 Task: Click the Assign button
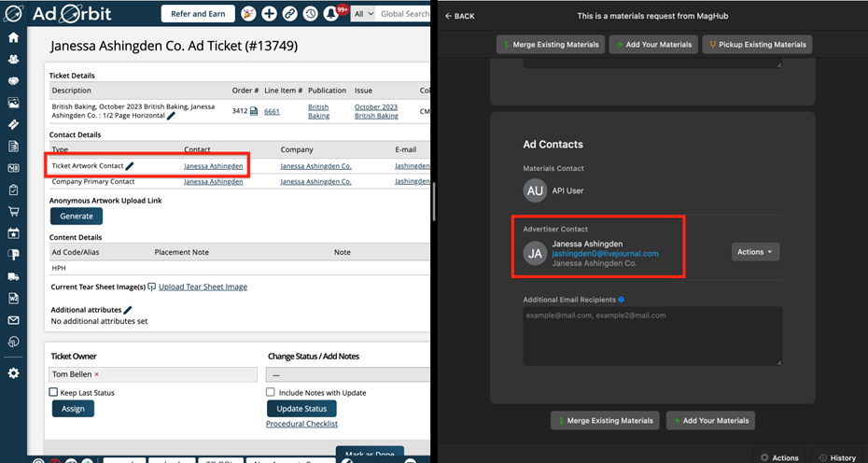pyautogui.click(x=73, y=409)
